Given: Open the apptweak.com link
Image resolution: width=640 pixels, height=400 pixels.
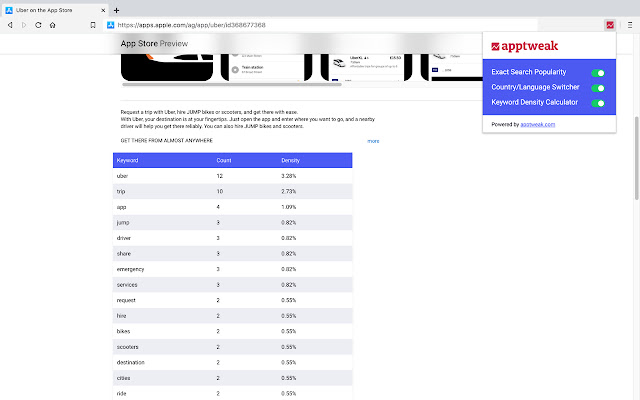Looking at the screenshot, I should [538, 124].
